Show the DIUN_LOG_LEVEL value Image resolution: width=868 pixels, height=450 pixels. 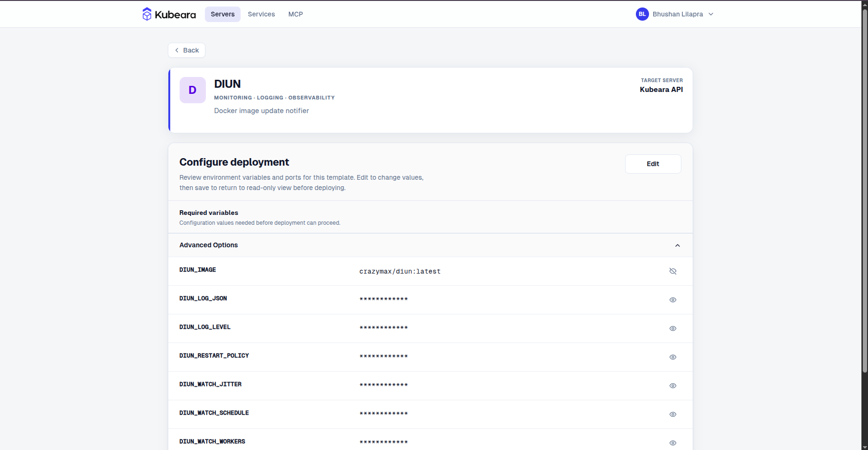673,328
